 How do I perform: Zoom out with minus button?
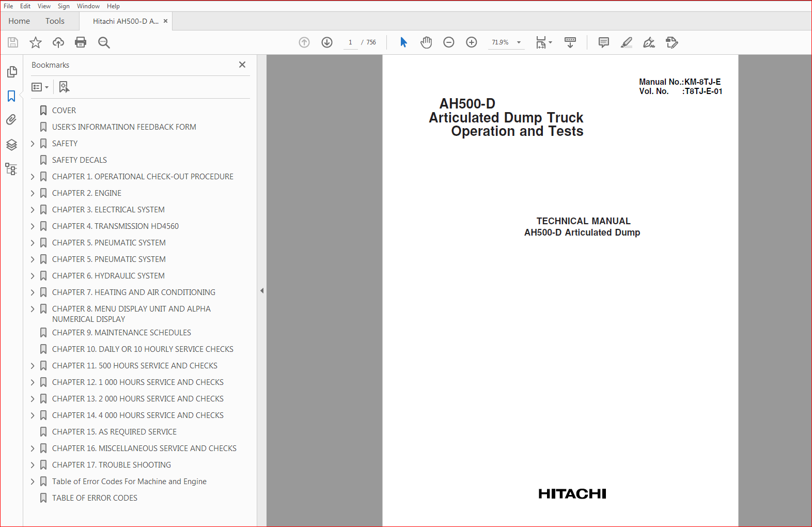[x=449, y=42]
